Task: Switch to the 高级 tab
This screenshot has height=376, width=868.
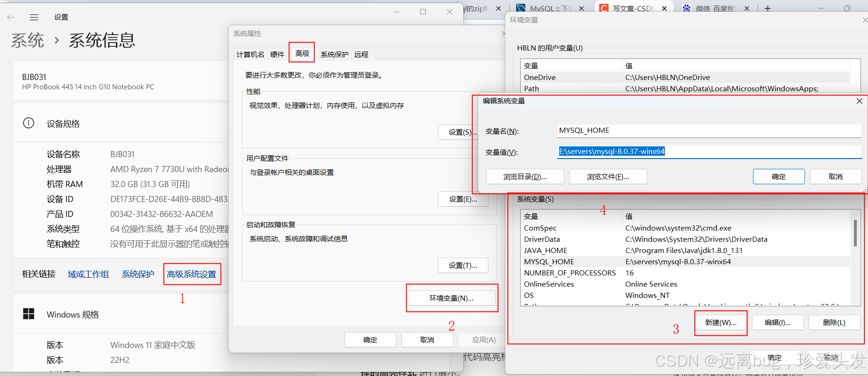Action: point(302,53)
